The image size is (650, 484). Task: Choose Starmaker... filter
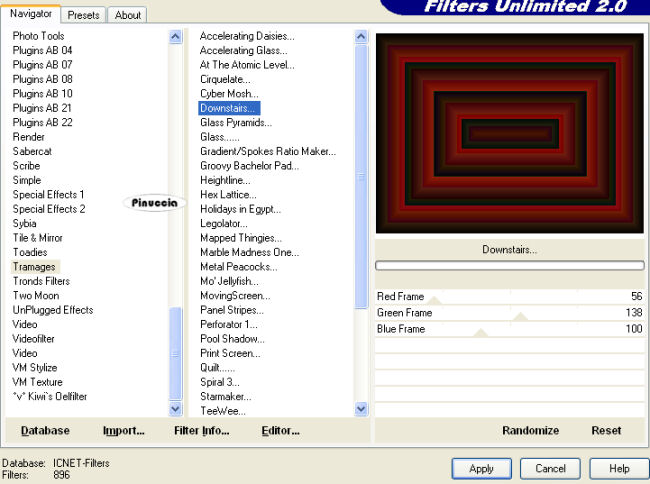coord(226,397)
